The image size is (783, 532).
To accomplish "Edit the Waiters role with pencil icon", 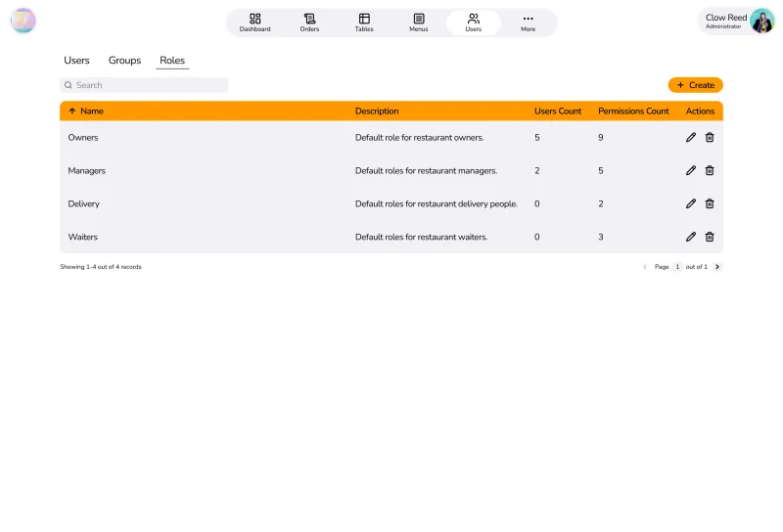I will [x=691, y=237].
